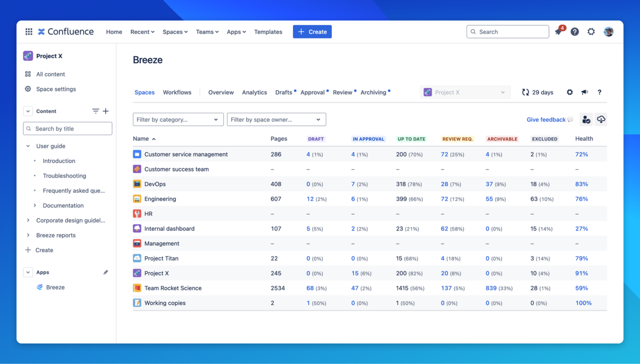The width and height of the screenshot is (640, 364).
Task: Click the Breeze help question mark
Action: [x=599, y=92]
